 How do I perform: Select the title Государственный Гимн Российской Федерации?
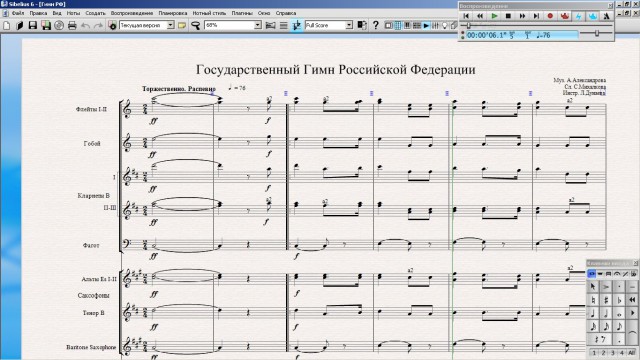pyautogui.click(x=336, y=69)
